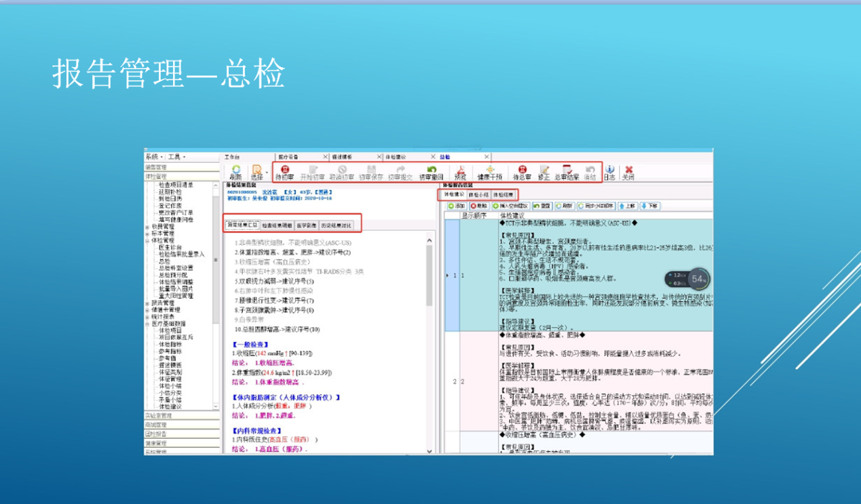The height and width of the screenshot is (504, 861).
Task: Expand the 收费管理 tree node
Action: (x=147, y=227)
